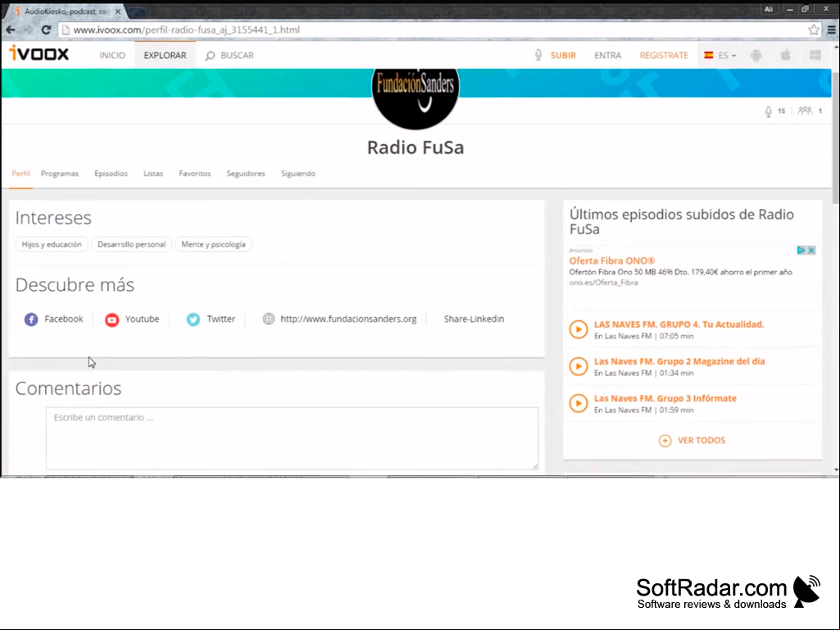The height and width of the screenshot is (630, 840).
Task: Click the Youtube text link
Action: point(142,319)
